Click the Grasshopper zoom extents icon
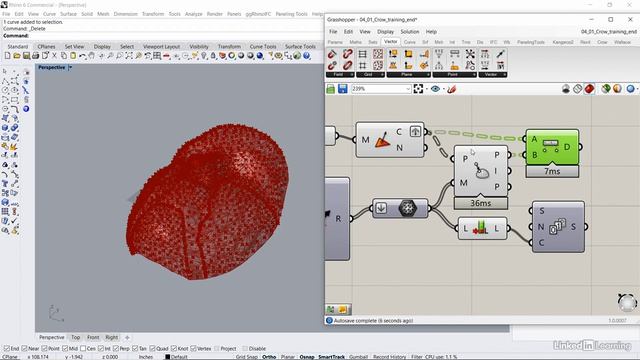This screenshot has width=640, height=360. tap(418, 89)
